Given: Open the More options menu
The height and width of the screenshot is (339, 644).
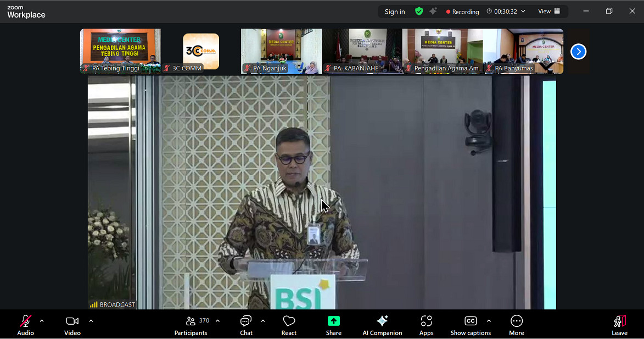Looking at the screenshot, I should click(516, 325).
